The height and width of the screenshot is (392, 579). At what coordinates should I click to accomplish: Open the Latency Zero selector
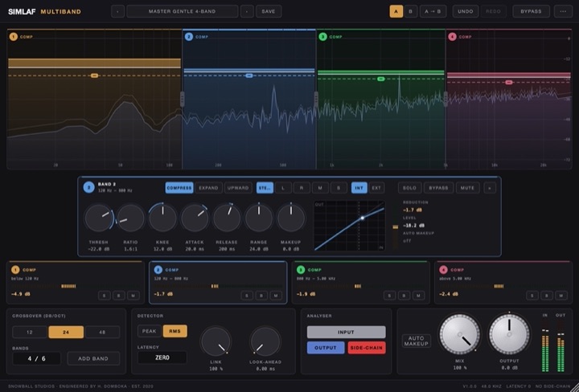tap(162, 357)
